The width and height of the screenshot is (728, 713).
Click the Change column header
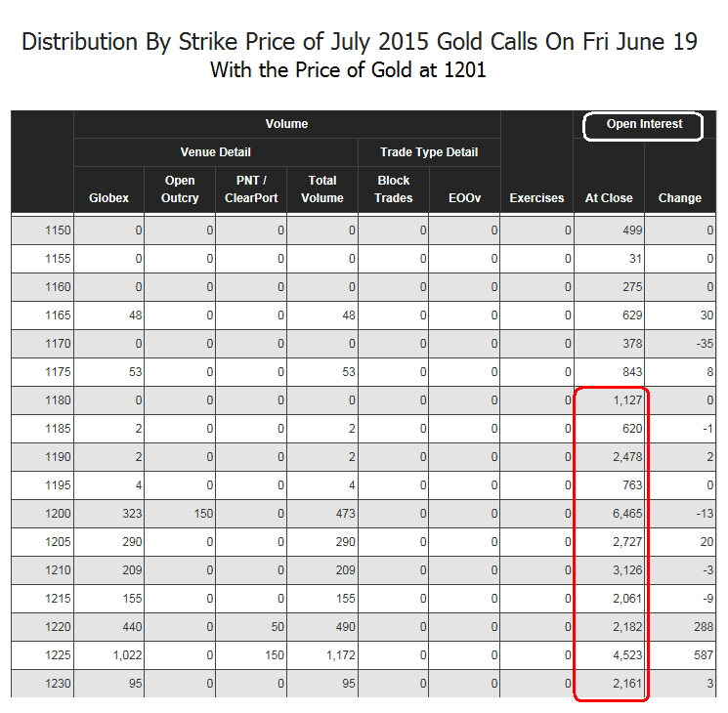[x=679, y=197]
